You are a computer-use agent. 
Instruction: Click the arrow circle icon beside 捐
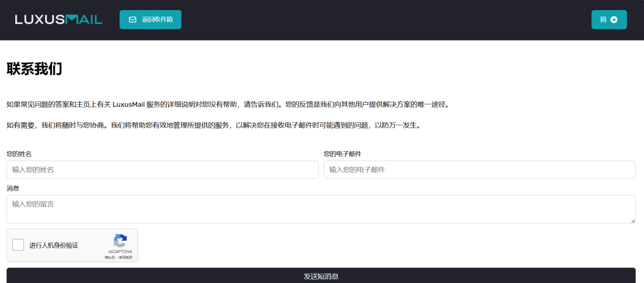point(614,20)
